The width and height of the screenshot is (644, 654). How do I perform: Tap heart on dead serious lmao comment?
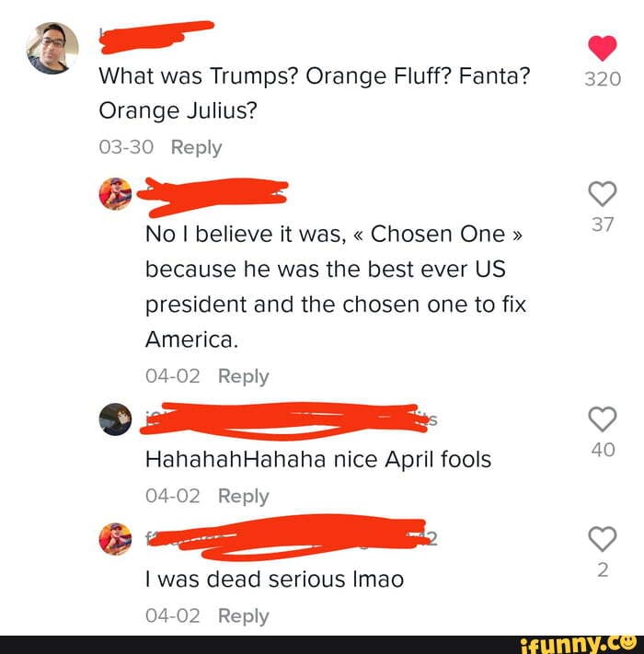[603, 539]
